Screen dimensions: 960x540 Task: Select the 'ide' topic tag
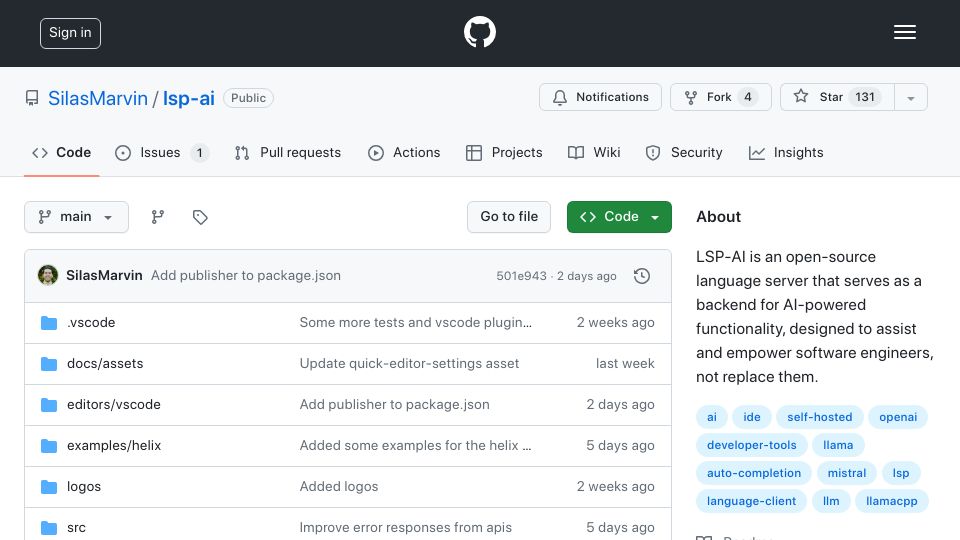point(752,417)
